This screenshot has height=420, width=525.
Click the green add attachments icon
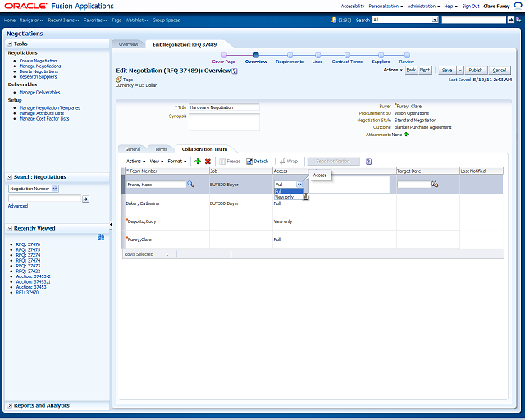tap(406, 135)
